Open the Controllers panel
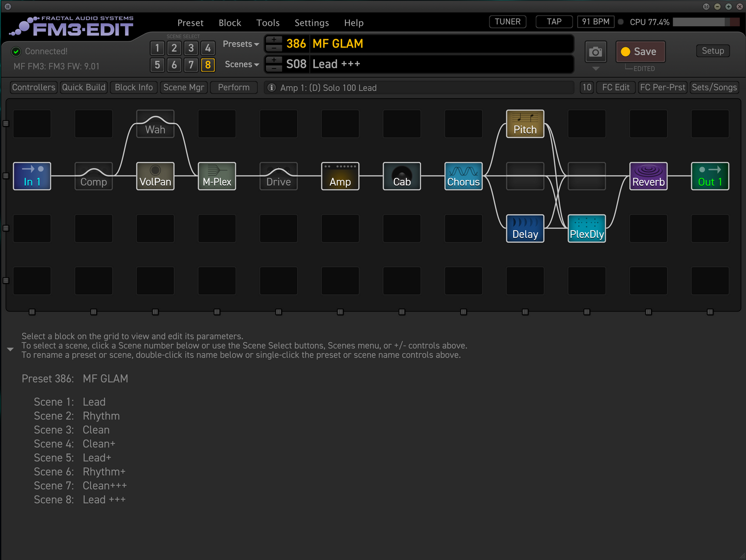The image size is (746, 560). 34,87
